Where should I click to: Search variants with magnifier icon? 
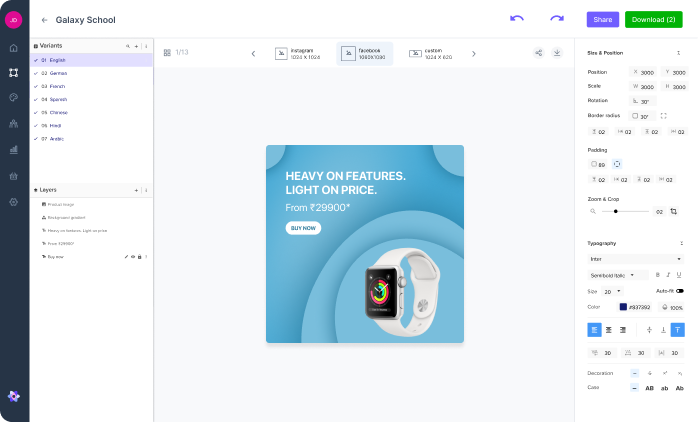(128, 46)
